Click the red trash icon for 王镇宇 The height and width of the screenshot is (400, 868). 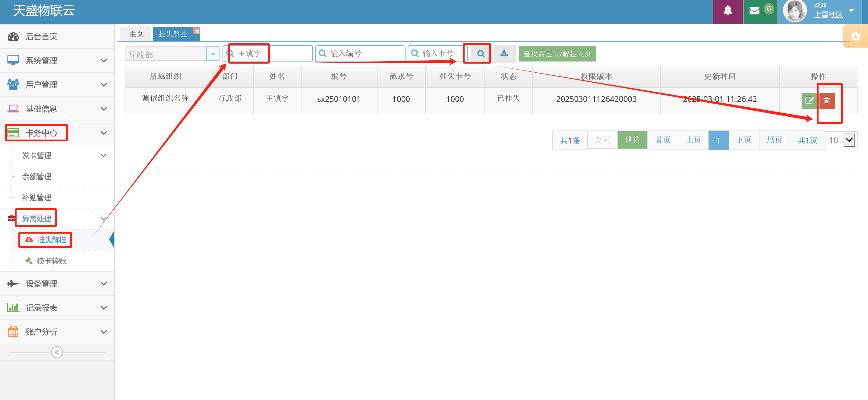point(827,100)
